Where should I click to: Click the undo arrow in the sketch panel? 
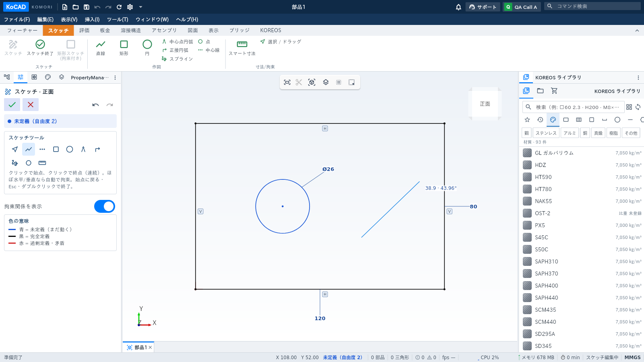pyautogui.click(x=95, y=105)
